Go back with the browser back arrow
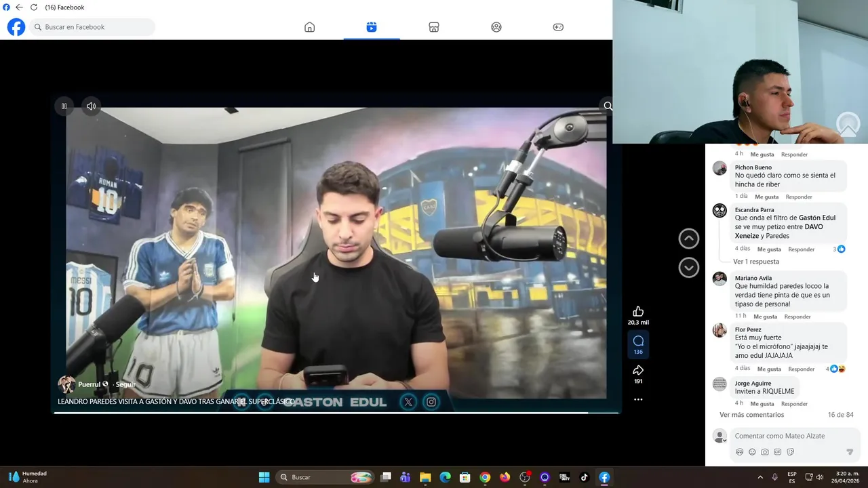The height and width of the screenshot is (488, 868). (19, 7)
